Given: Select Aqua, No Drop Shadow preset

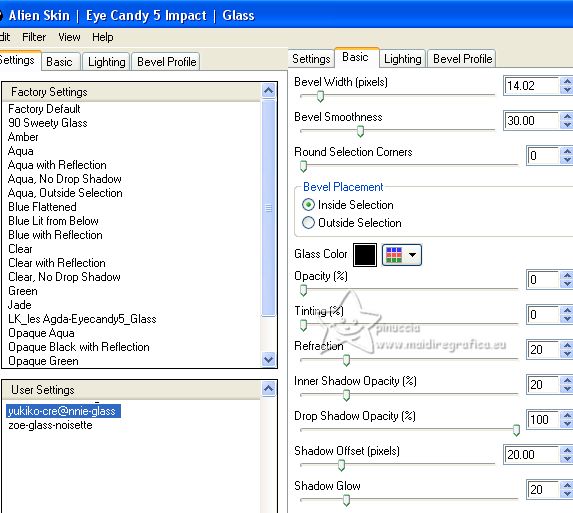Looking at the screenshot, I should pyautogui.click(x=65, y=179).
